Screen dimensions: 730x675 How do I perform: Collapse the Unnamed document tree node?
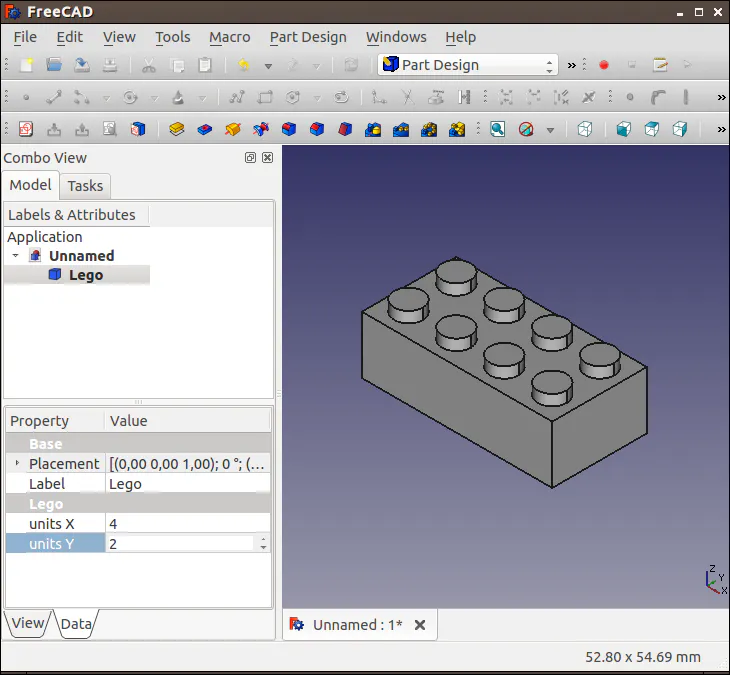[16, 256]
